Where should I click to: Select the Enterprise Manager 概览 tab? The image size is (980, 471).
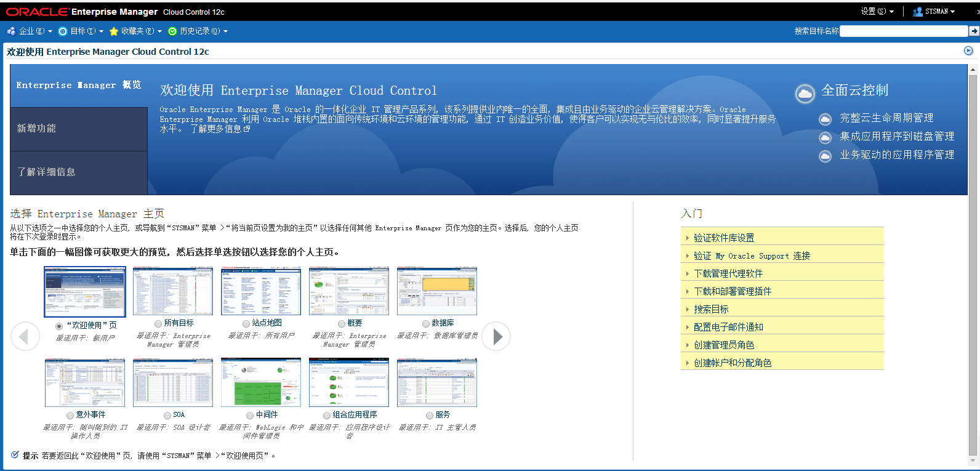point(79,86)
